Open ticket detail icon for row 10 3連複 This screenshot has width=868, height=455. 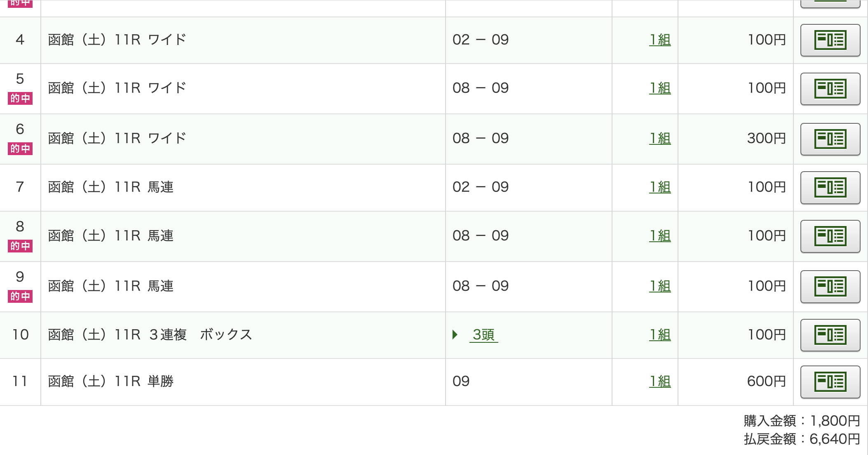[x=830, y=335]
